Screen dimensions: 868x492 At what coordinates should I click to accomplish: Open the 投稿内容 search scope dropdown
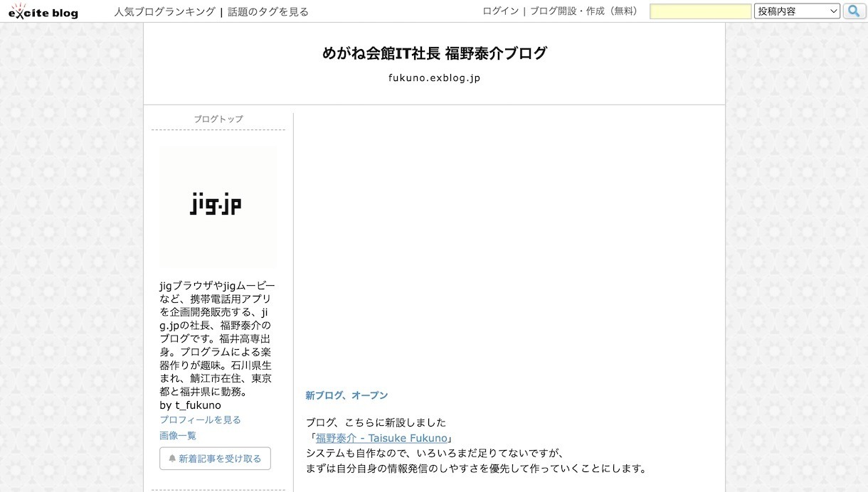[797, 11]
